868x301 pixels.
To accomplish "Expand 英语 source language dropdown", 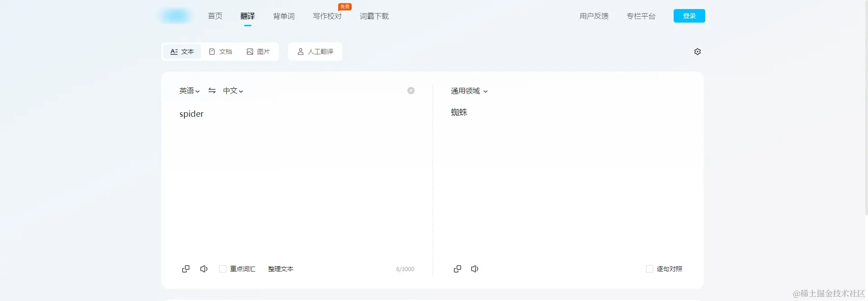I will (189, 91).
